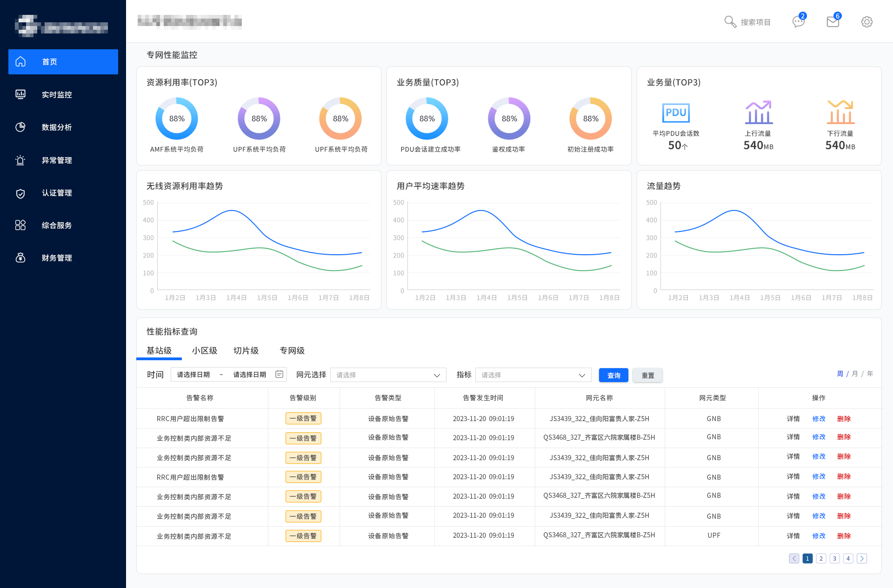
Task: Click the 查询 button
Action: click(x=613, y=375)
